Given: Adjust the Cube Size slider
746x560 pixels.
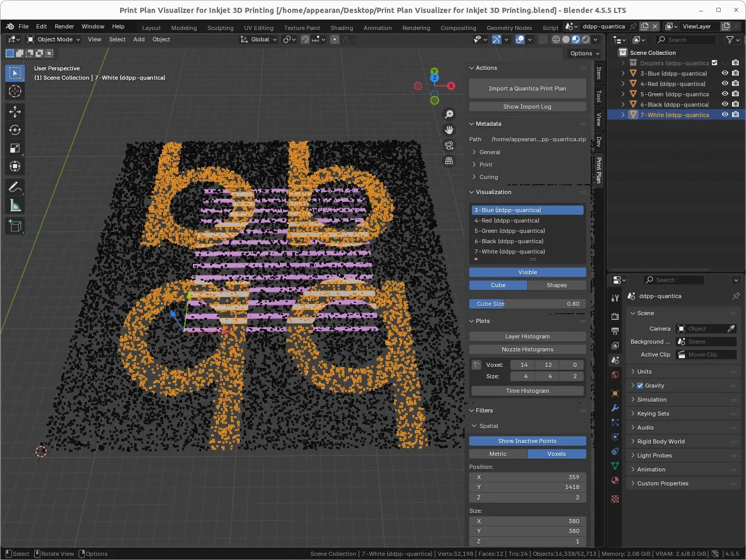Looking at the screenshot, I should (x=527, y=304).
